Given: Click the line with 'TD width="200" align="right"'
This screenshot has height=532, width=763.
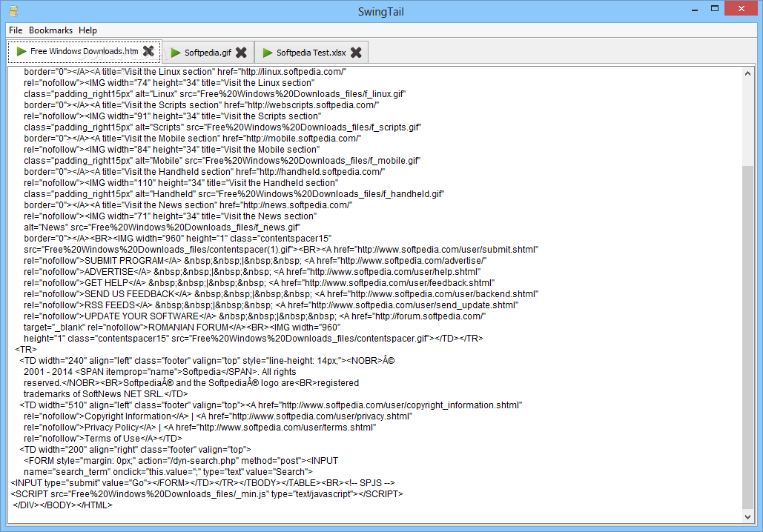Looking at the screenshot, I should (x=135, y=450).
